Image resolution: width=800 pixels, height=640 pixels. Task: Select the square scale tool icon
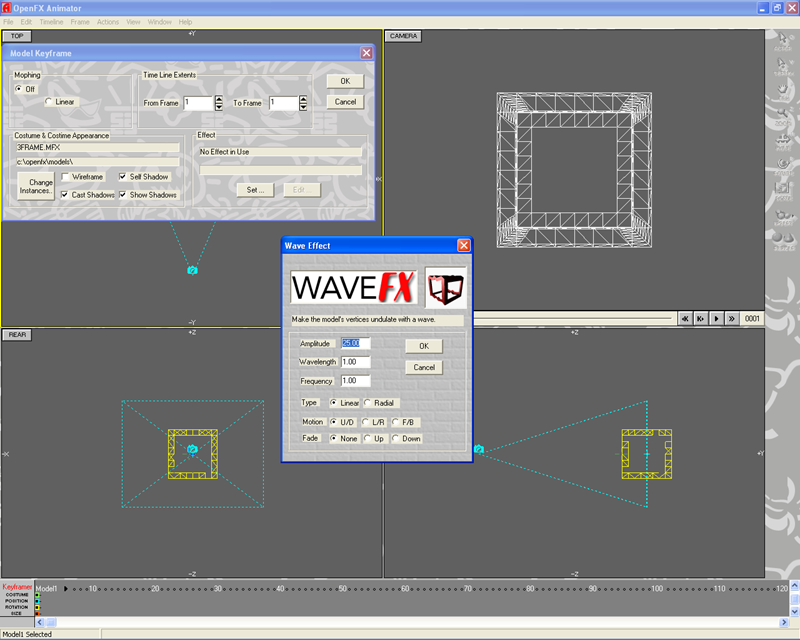coord(783,190)
